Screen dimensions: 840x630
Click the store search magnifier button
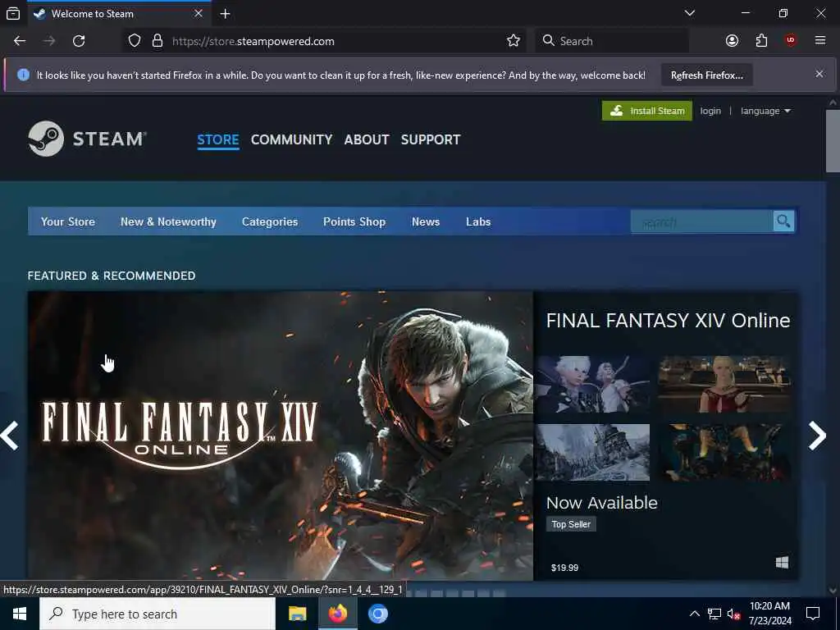click(x=783, y=221)
